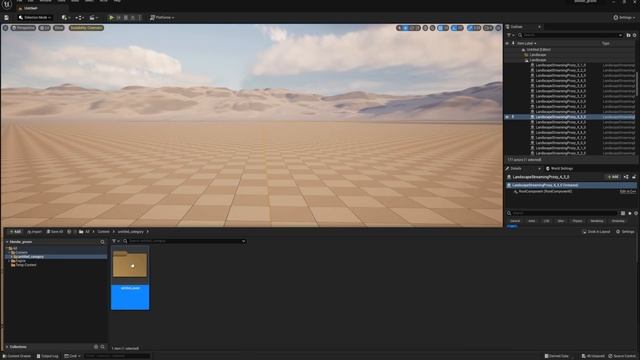The height and width of the screenshot is (360, 640).
Task: Click the save level icon in toolbar
Action: tap(7, 18)
